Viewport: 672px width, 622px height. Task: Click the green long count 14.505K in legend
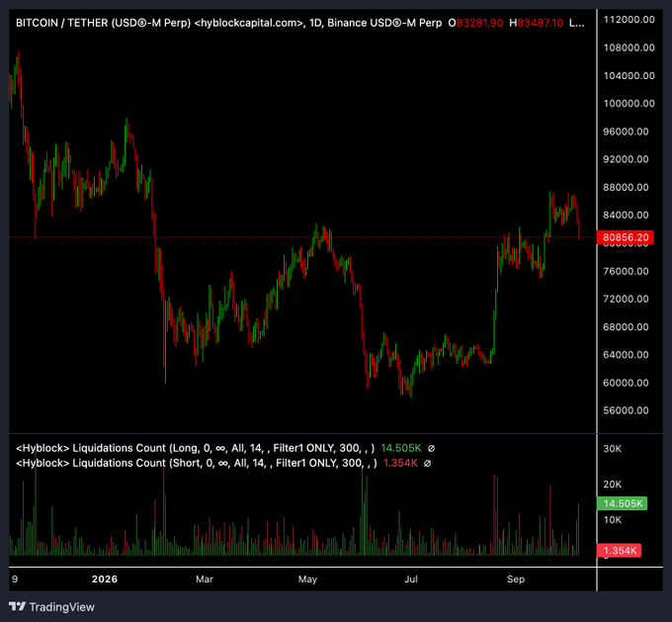[401, 448]
